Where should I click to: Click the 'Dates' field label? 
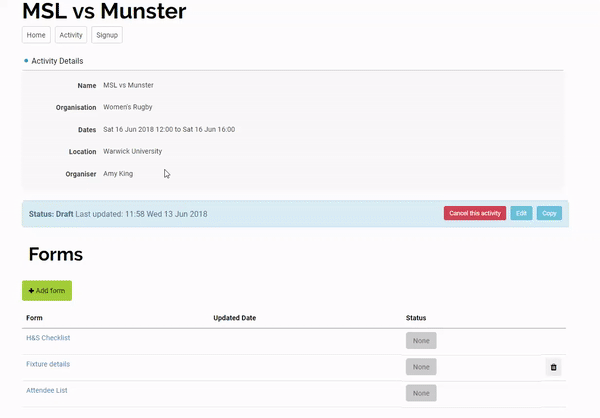87,130
